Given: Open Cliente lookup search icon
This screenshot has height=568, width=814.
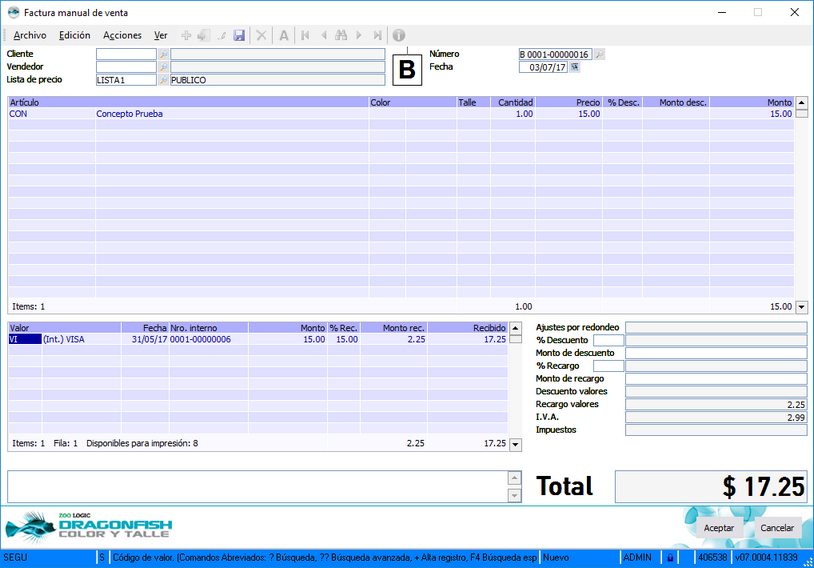Looking at the screenshot, I should (164, 54).
